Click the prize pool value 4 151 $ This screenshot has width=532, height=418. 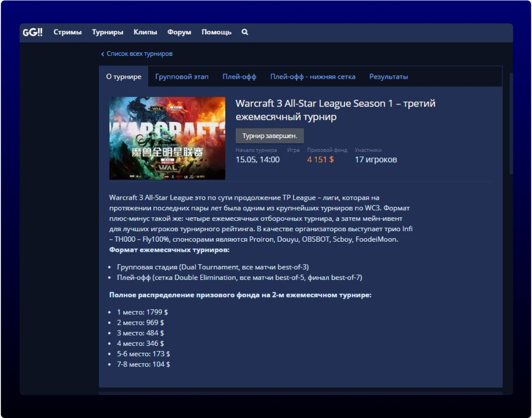(319, 160)
